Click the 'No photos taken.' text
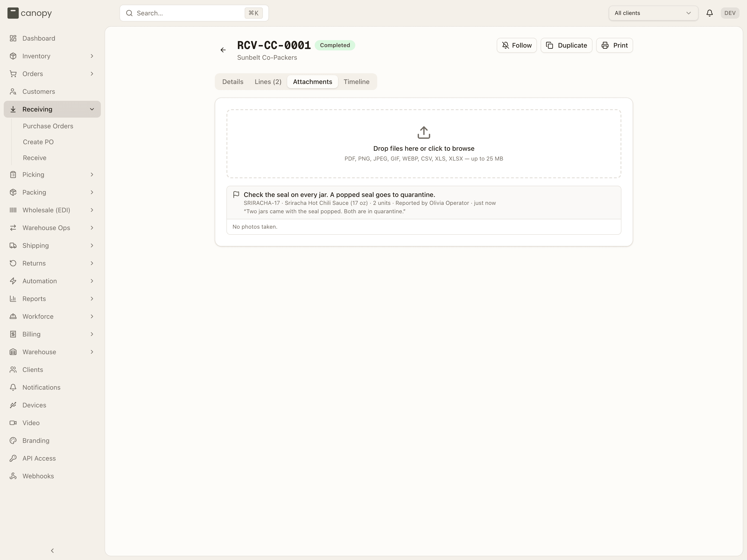Viewport: 747px width, 560px height. click(x=255, y=227)
